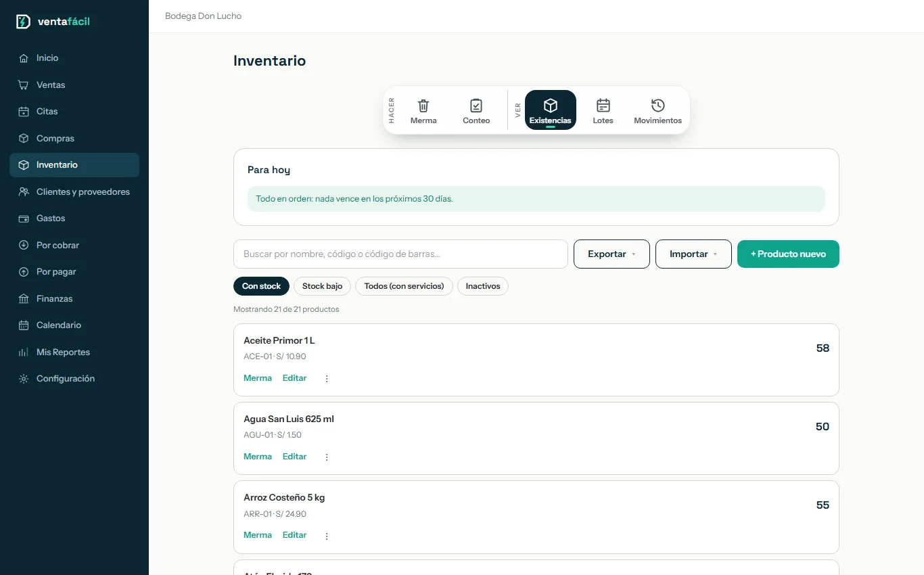Open more options for Aceite Primor 1 L
Viewport: 924px width, 575px height.
[x=327, y=379]
